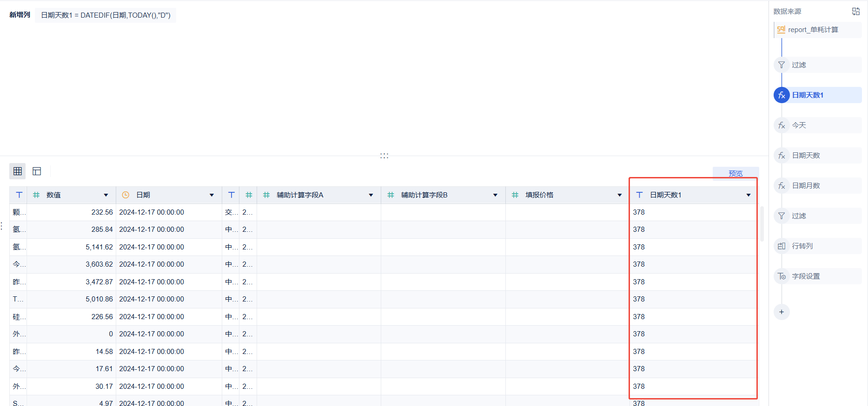Select the first 过滤 filter step
This screenshot has height=406, width=868.
(x=817, y=65)
